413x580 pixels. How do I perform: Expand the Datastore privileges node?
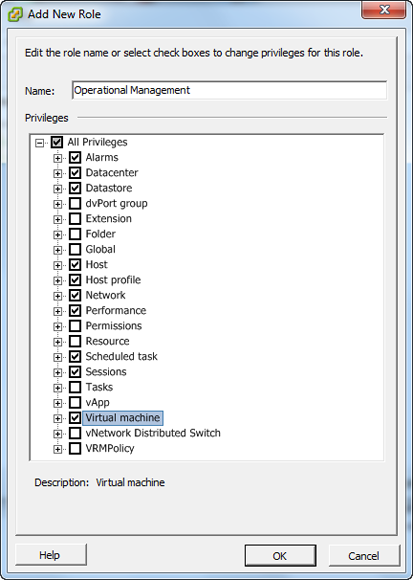57,189
